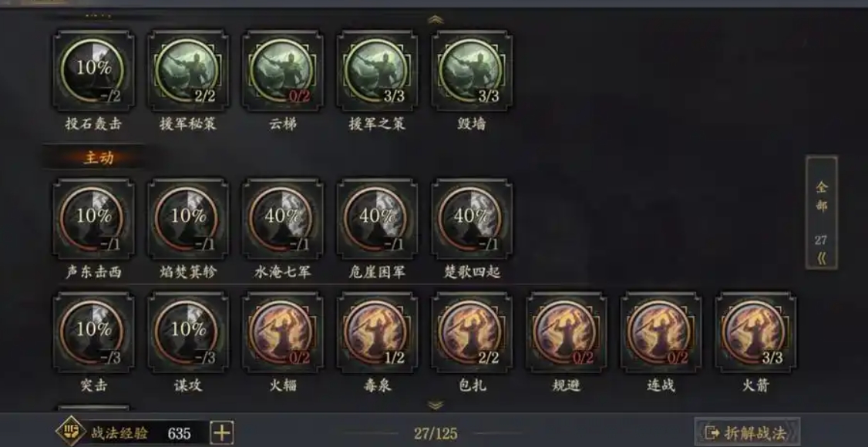Select the 连战 skill icon

(661, 332)
